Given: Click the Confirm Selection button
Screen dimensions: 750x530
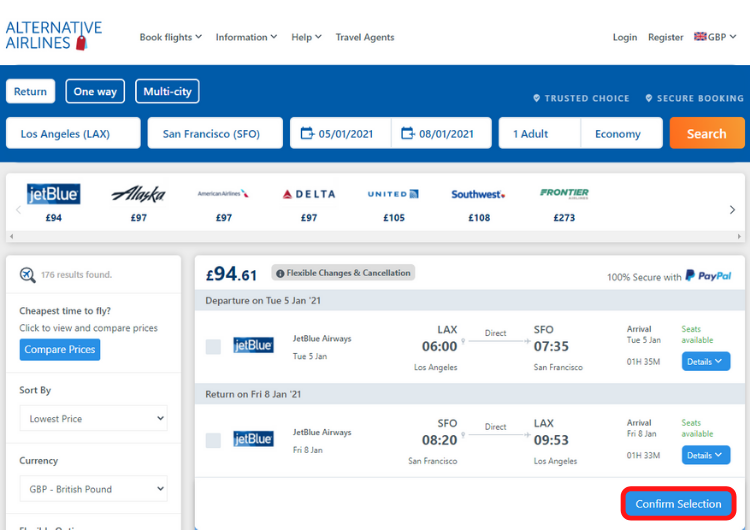Looking at the screenshot, I should [x=678, y=504].
